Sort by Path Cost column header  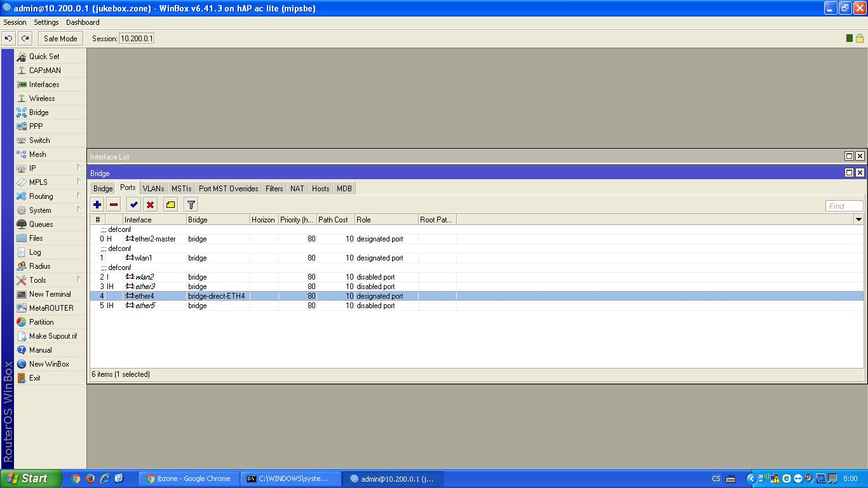pyautogui.click(x=336, y=220)
